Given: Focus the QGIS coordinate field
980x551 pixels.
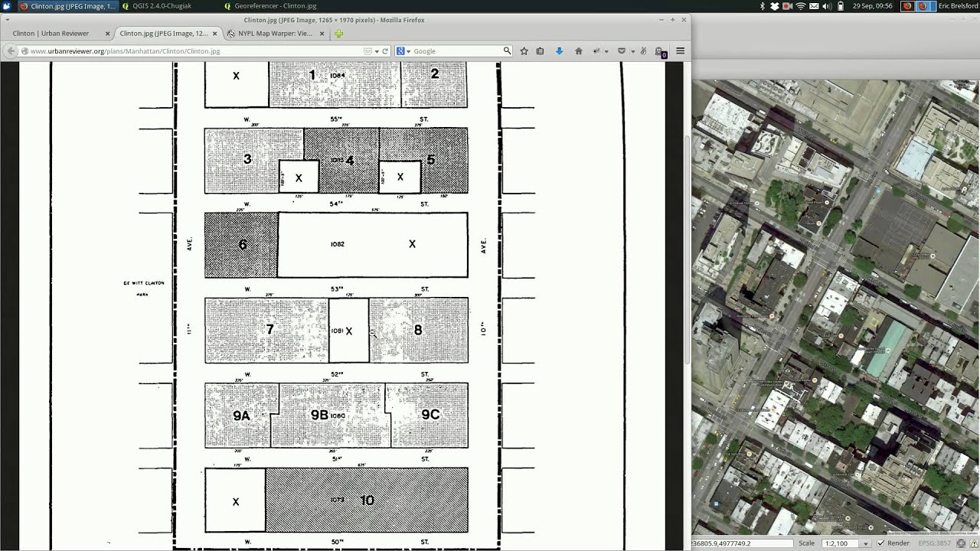Looking at the screenshot, I should (x=740, y=543).
